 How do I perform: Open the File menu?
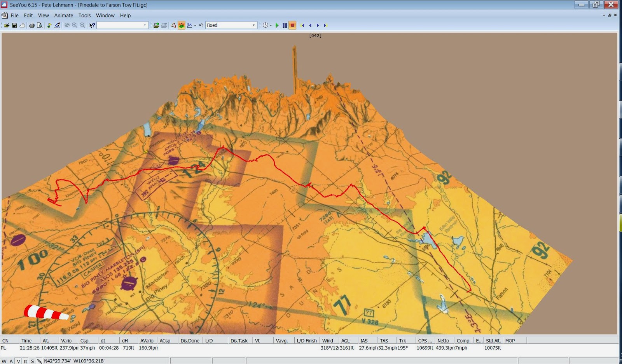[x=15, y=16]
